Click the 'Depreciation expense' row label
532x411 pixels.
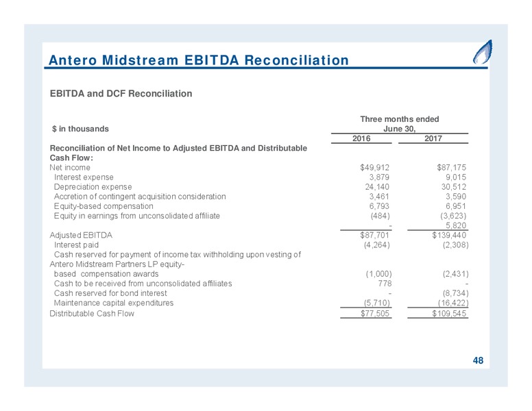93,187
